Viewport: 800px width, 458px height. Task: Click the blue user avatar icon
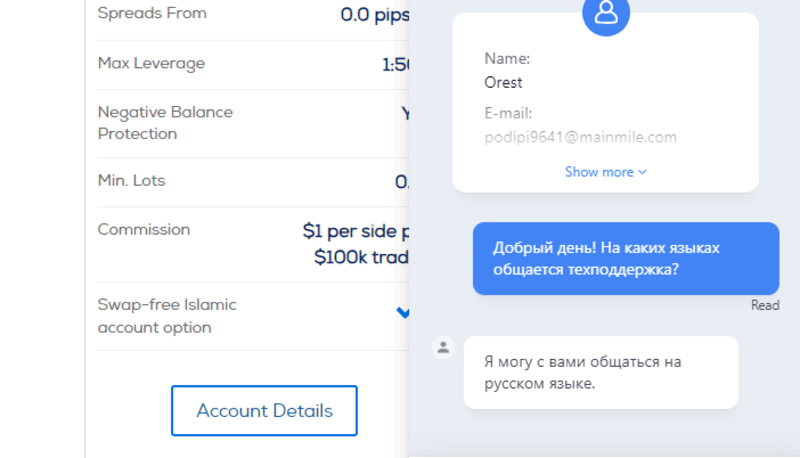point(606,13)
